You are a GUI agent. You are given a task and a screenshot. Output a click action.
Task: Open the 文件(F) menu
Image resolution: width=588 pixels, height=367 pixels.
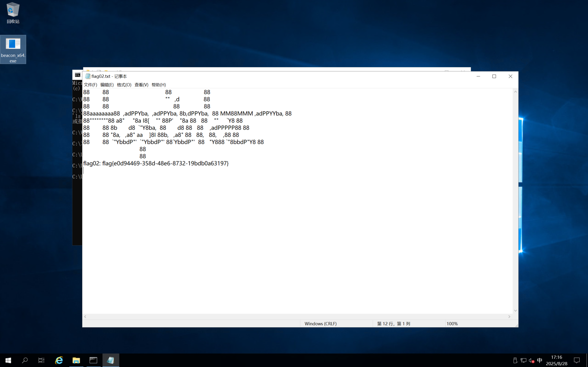tap(90, 85)
